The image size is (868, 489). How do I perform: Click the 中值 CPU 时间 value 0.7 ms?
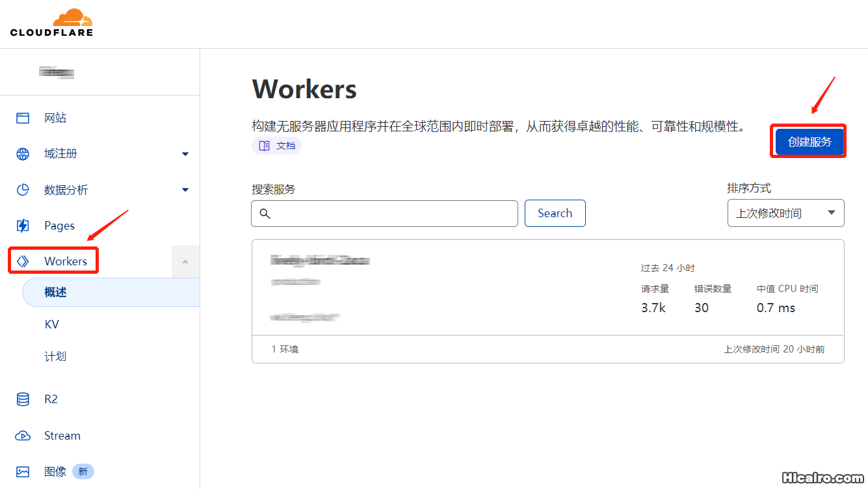pos(776,308)
